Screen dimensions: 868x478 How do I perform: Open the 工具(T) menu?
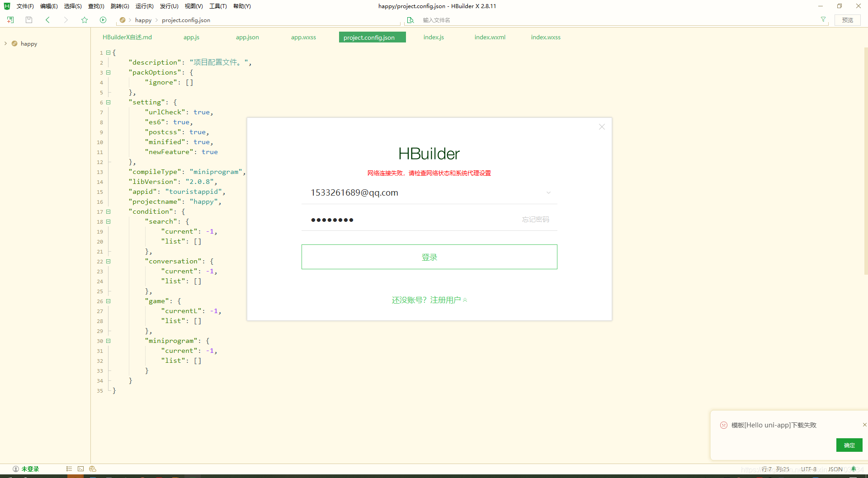(x=218, y=6)
